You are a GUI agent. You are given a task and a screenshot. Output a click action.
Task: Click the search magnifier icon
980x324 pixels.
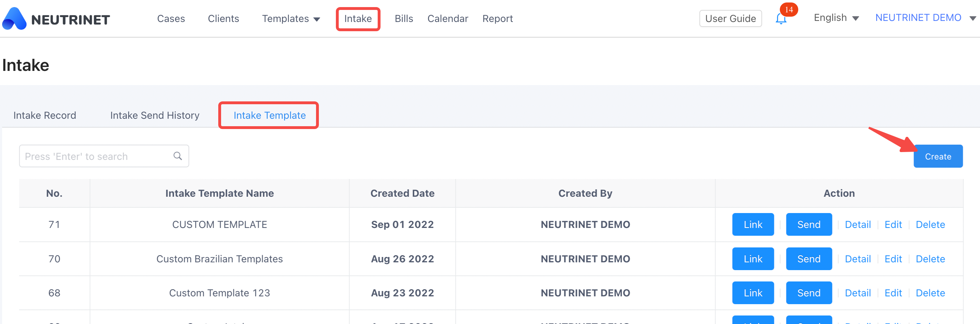(178, 156)
